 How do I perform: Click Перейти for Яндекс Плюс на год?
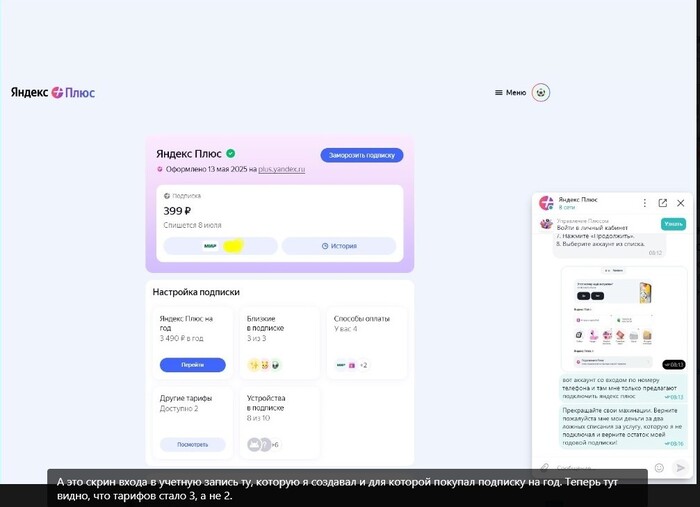point(192,365)
